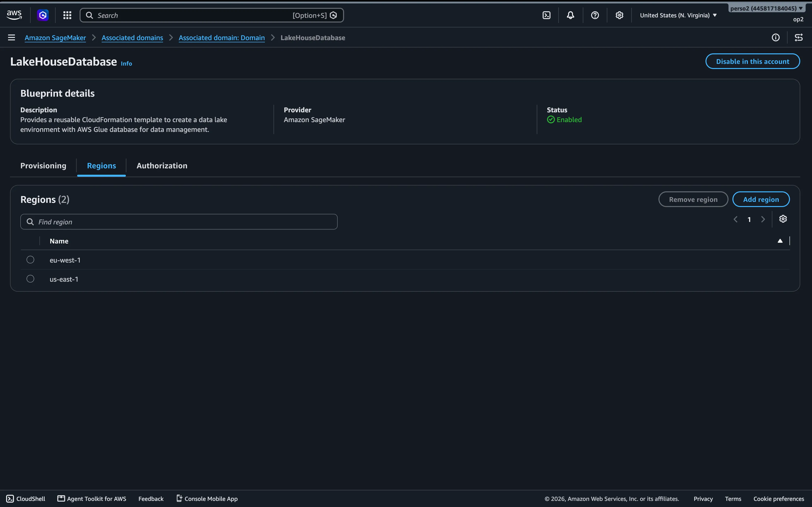Open the region selector United States (N. Virginia)
This screenshot has height=507, width=812.
(x=678, y=15)
